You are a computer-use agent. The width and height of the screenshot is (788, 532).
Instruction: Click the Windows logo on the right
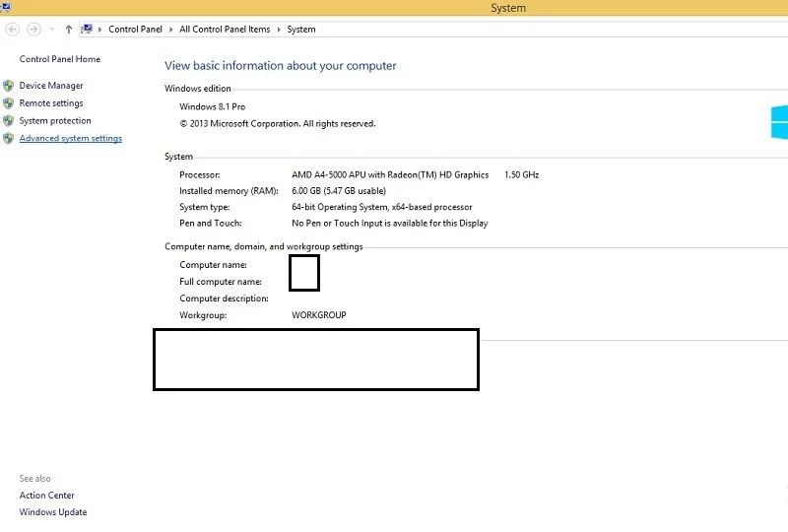[779, 122]
